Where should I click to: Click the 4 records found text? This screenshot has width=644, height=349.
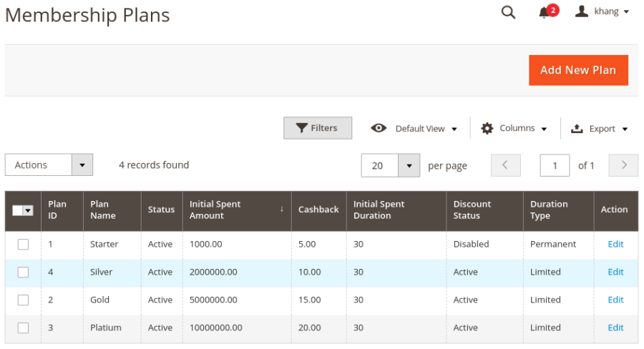154,165
